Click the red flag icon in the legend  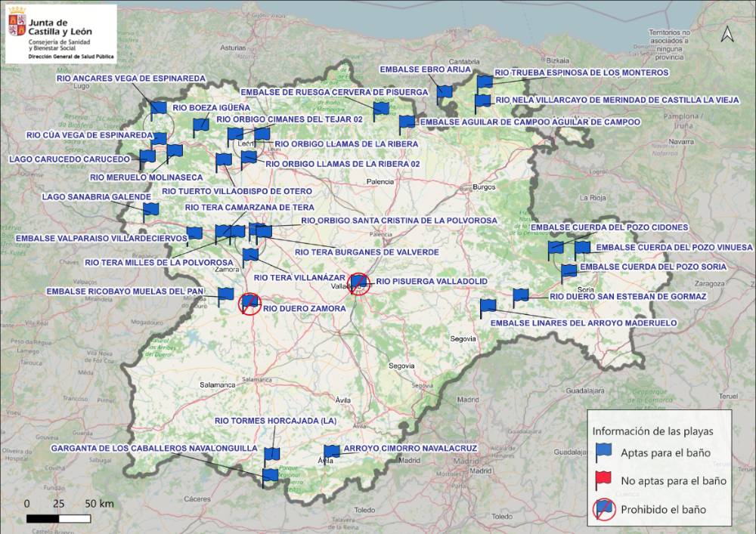point(603,480)
